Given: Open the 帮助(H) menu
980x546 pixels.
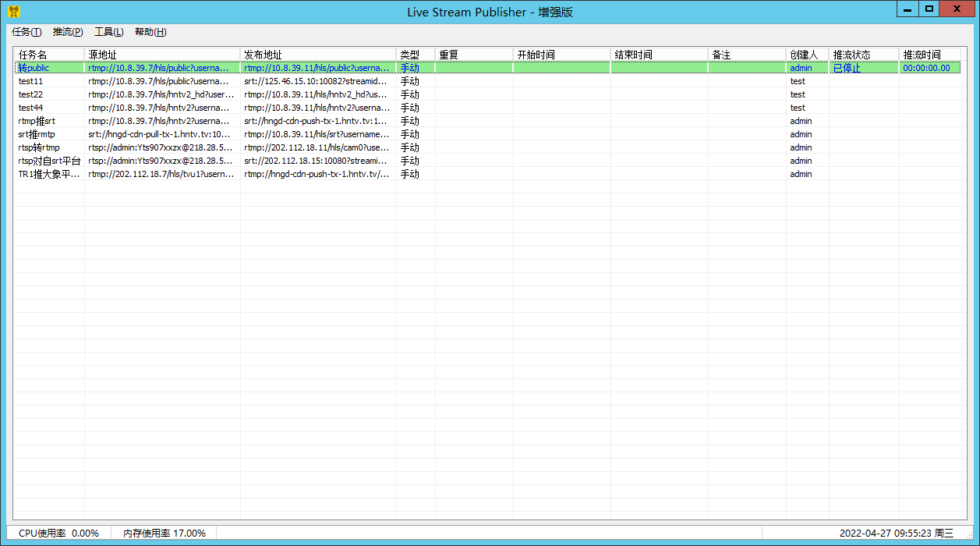Looking at the screenshot, I should 150,32.
